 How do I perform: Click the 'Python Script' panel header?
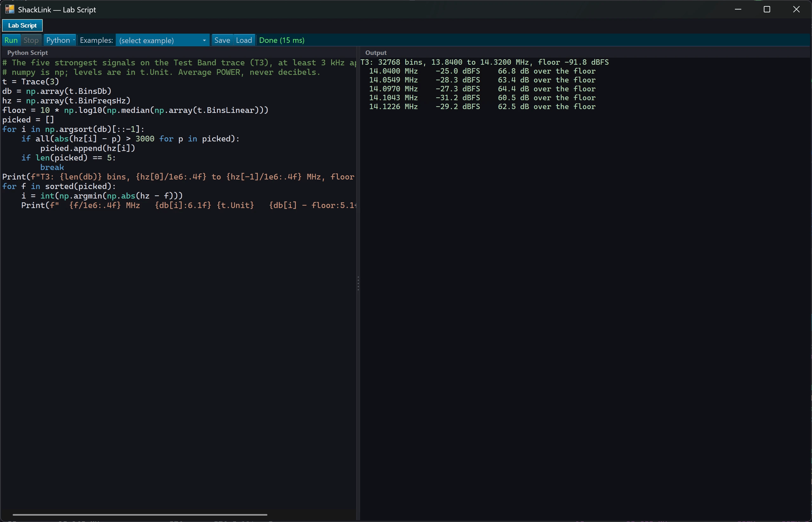28,53
